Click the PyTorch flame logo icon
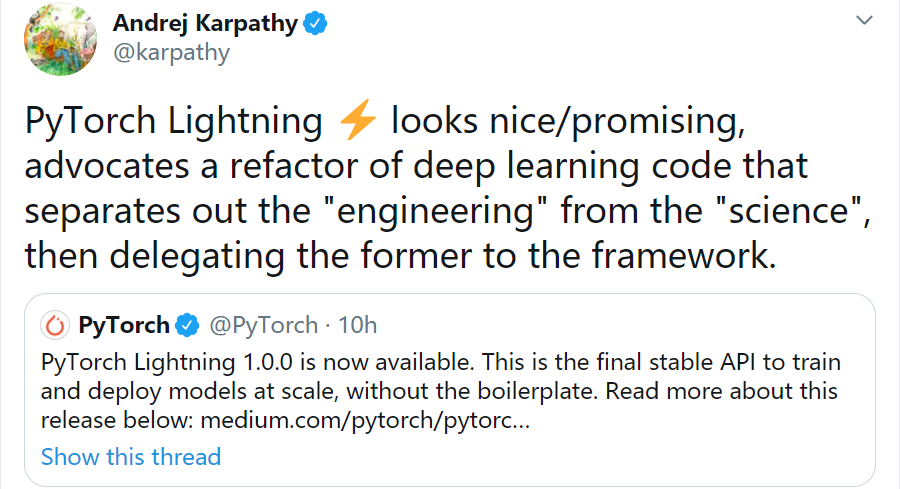The width and height of the screenshot is (900, 489). click(x=55, y=326)
